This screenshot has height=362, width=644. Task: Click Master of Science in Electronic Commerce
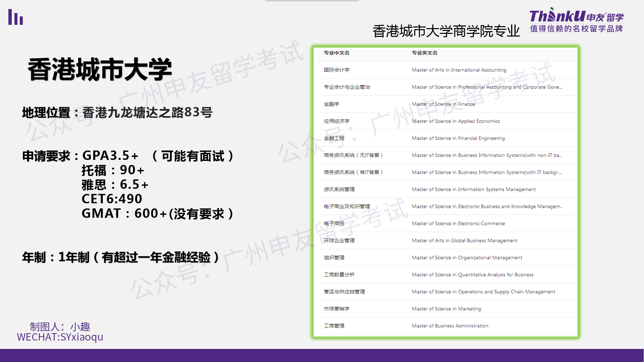tap(458, 224)
